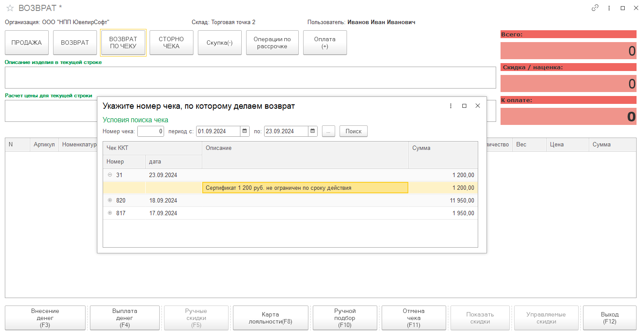Click Описание column header in dialog
The height and width of the screenshot is (334, 644).
[305, 155]
